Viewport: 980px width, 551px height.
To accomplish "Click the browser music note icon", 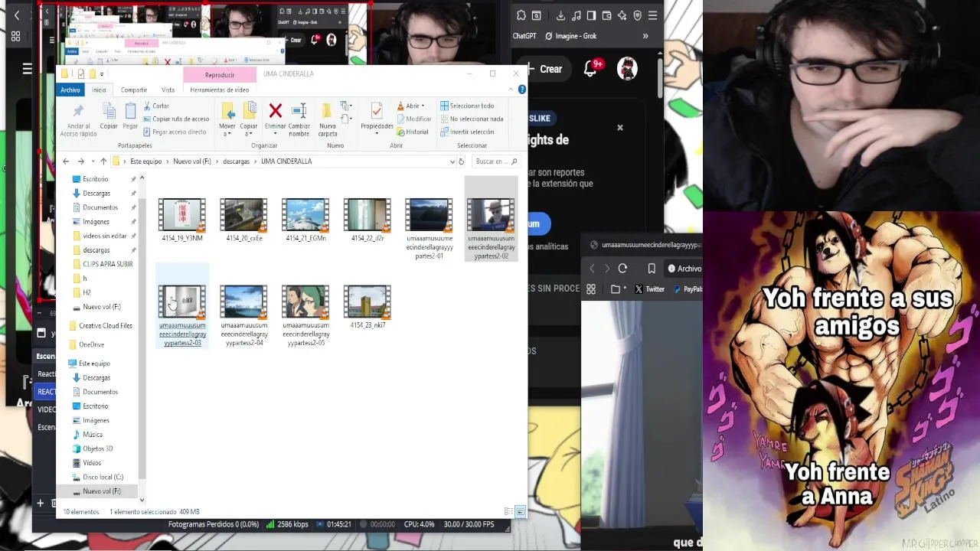I will 576,15.
